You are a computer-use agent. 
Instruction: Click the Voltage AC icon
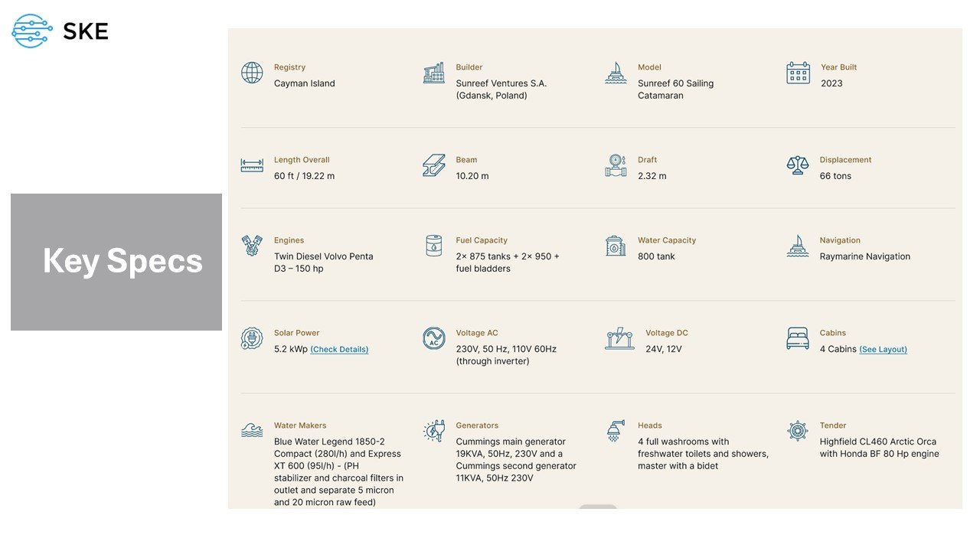click(x=434, y=338)
